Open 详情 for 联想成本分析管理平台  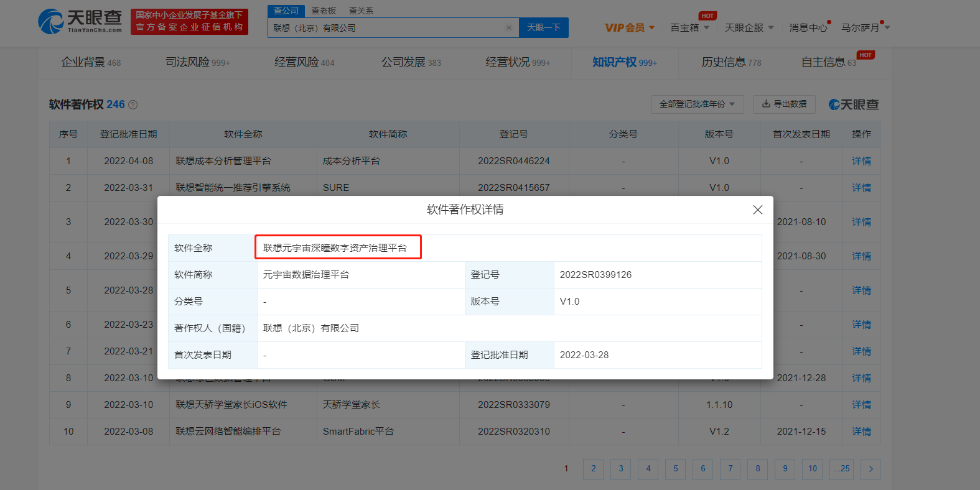(x=861, y=161)
